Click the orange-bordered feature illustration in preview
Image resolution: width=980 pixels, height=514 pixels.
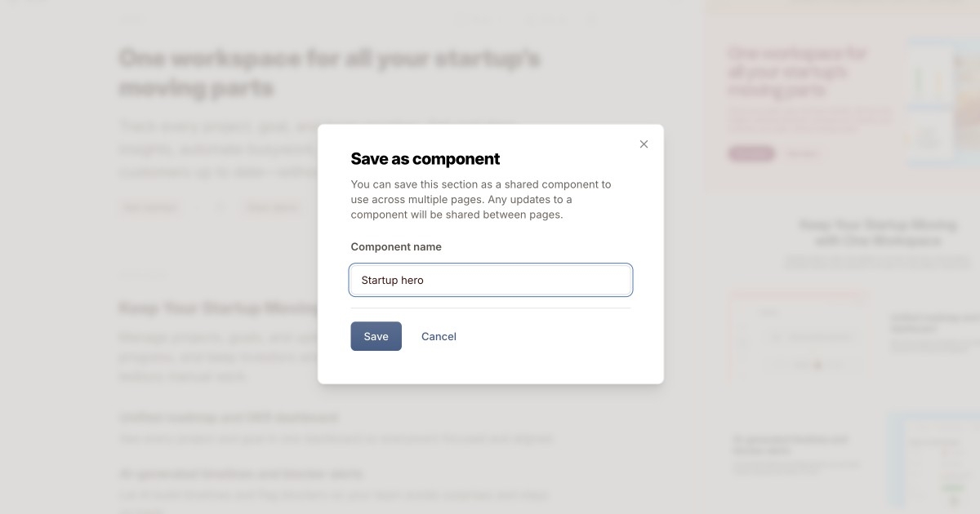pyautogui.click(x=796, y=333)
